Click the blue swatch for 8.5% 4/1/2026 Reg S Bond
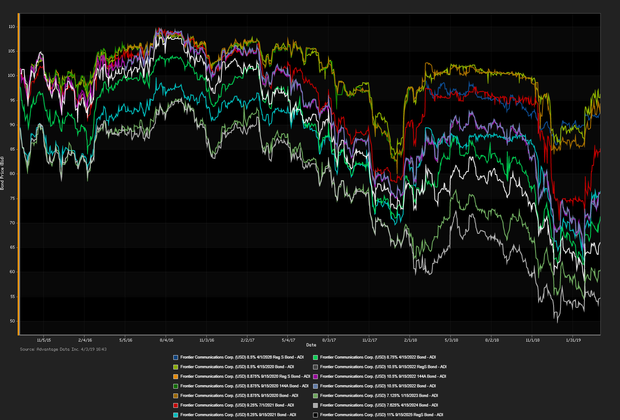The image size is (620, 420). point(176,357)
